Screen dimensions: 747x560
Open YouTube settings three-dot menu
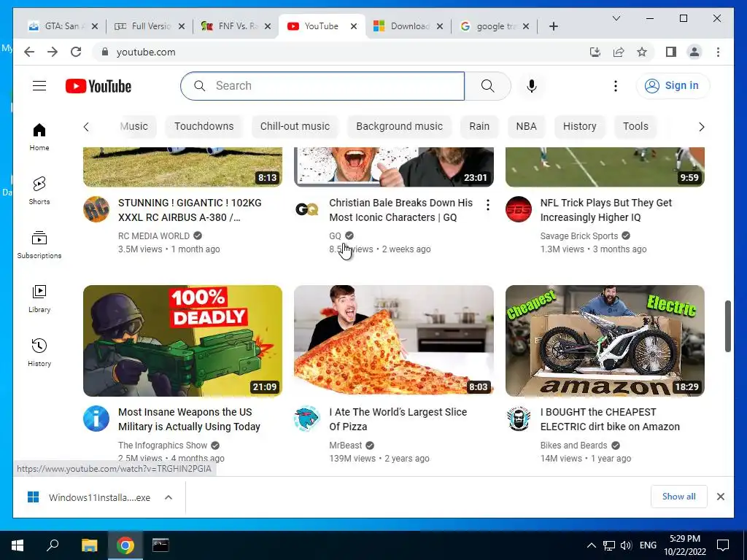[x=616, y=86]
